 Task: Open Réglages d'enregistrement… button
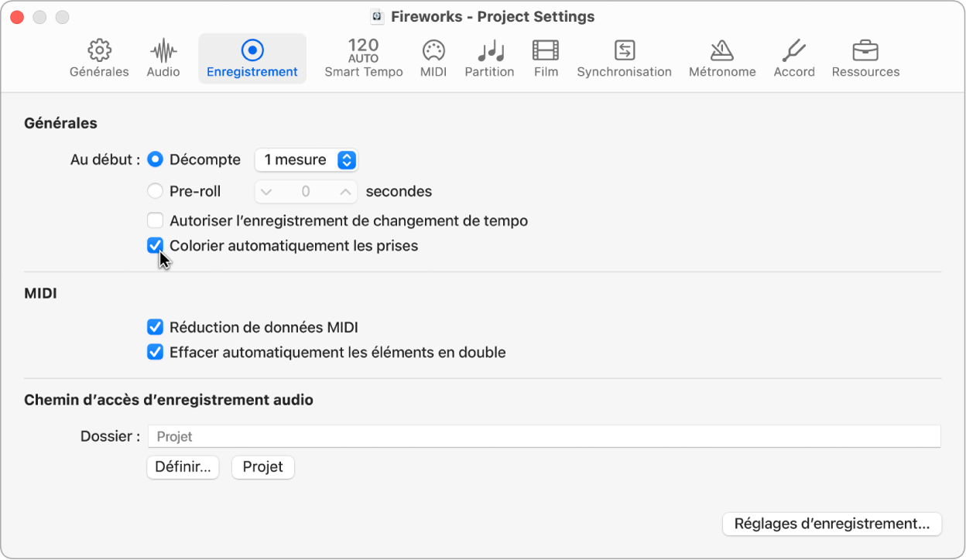coord(831,524)
